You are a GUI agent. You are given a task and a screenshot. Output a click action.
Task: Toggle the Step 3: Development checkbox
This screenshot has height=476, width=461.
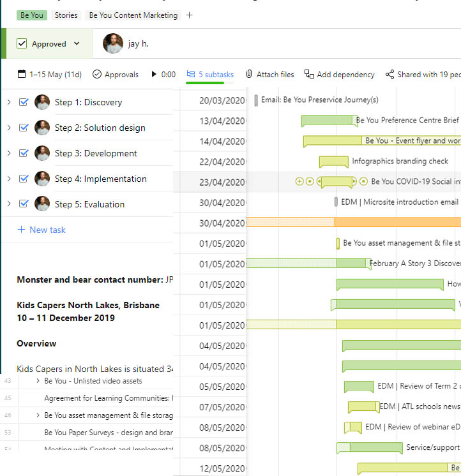tap(24, 153)
